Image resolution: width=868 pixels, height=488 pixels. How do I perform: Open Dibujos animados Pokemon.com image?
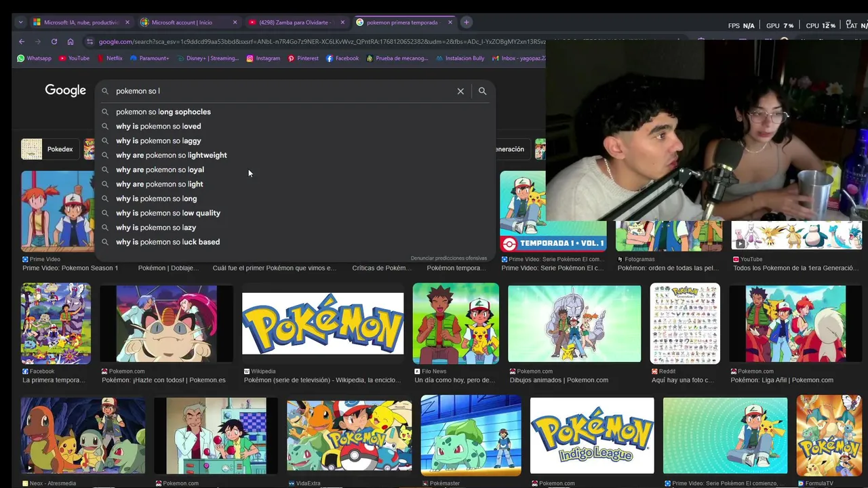574,323
